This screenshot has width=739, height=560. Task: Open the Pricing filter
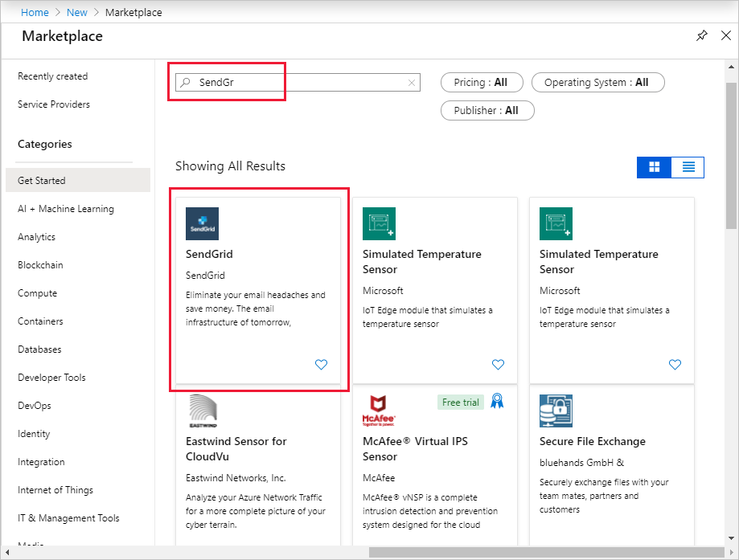pos(482,83)
